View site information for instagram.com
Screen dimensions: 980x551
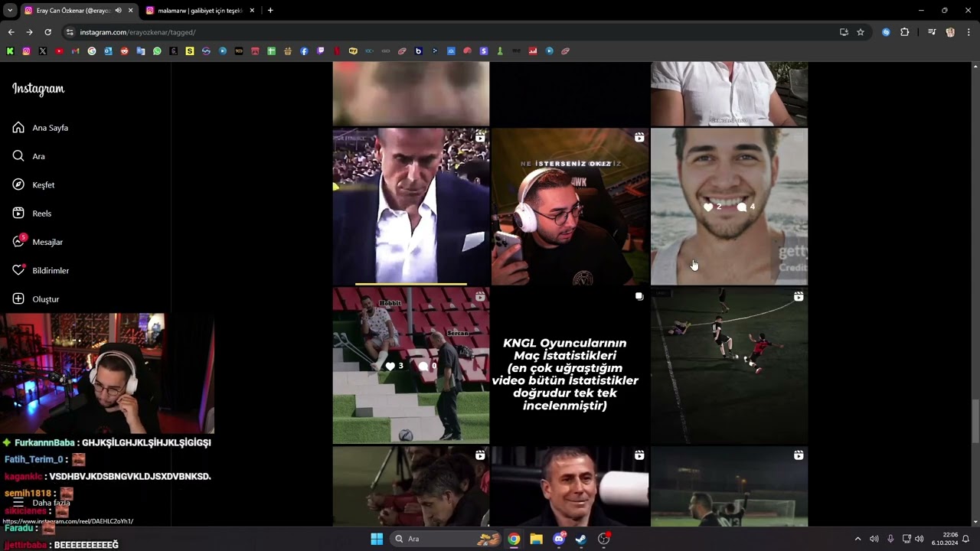[x=70, y=32]
